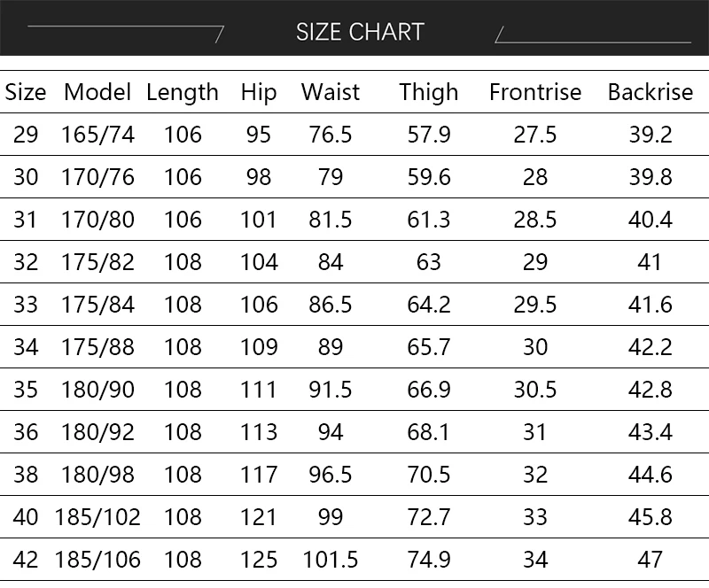709x588 pixels.
Task: Click thigh value 64.2
Action: pos(429,305)
